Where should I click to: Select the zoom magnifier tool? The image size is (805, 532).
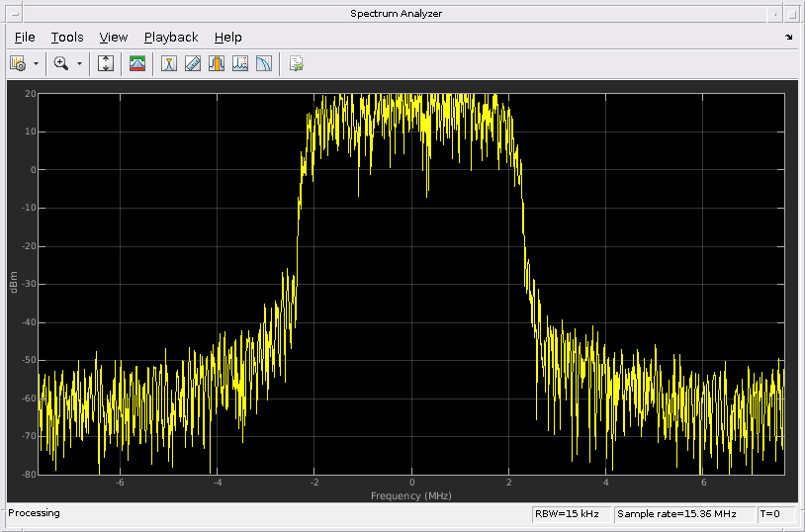61,63
